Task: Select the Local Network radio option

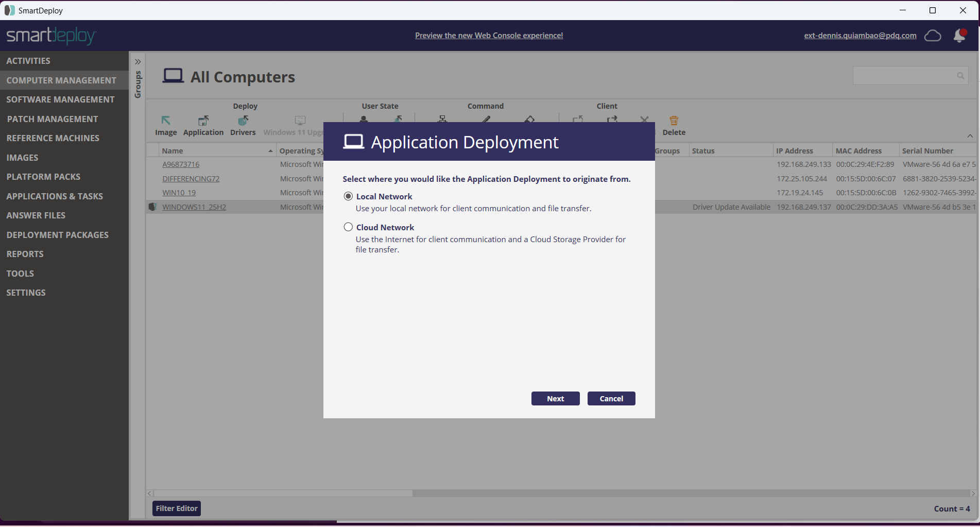Action: pyautogui.click(x=349, y=196)
